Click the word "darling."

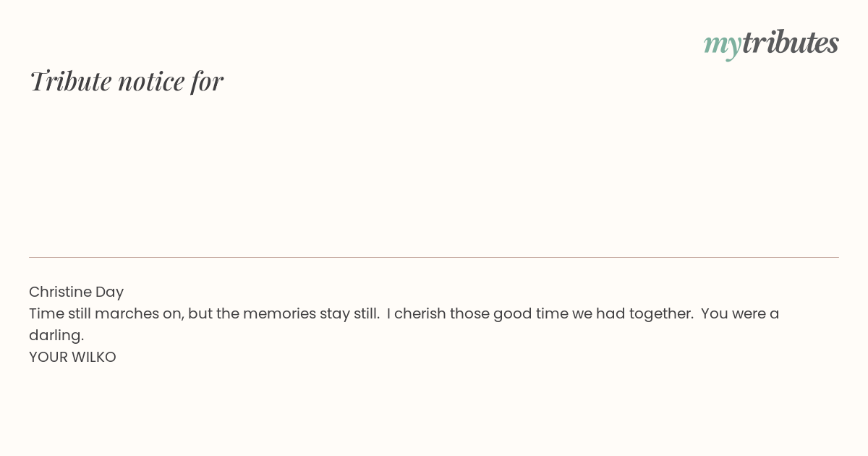pos(56,336)
